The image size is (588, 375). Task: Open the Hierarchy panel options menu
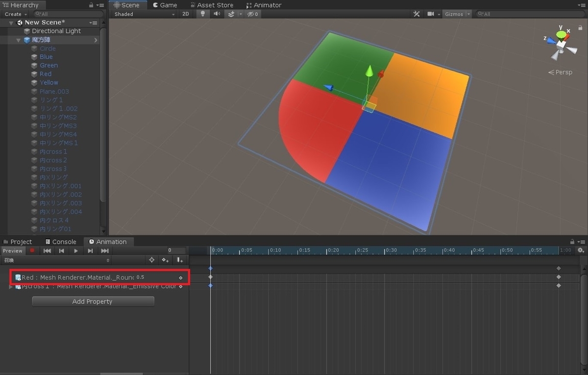100,5
